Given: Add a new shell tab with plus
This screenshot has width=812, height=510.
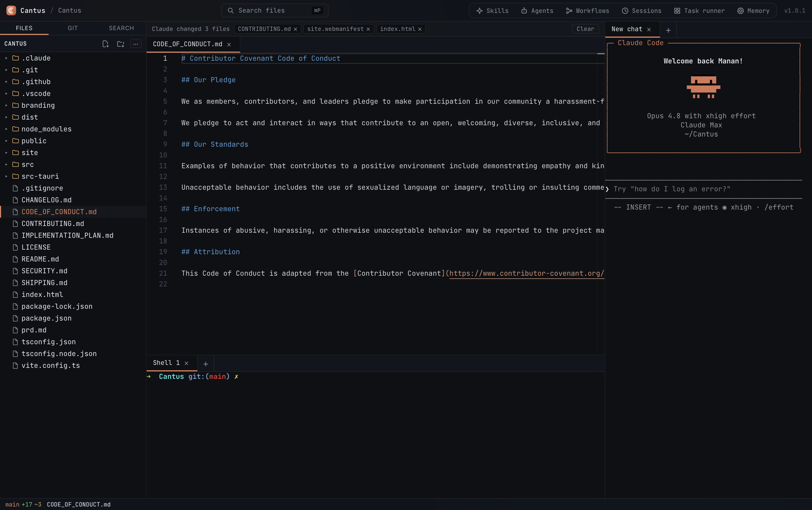Looking at the screenshot, I should click(206, 364).
